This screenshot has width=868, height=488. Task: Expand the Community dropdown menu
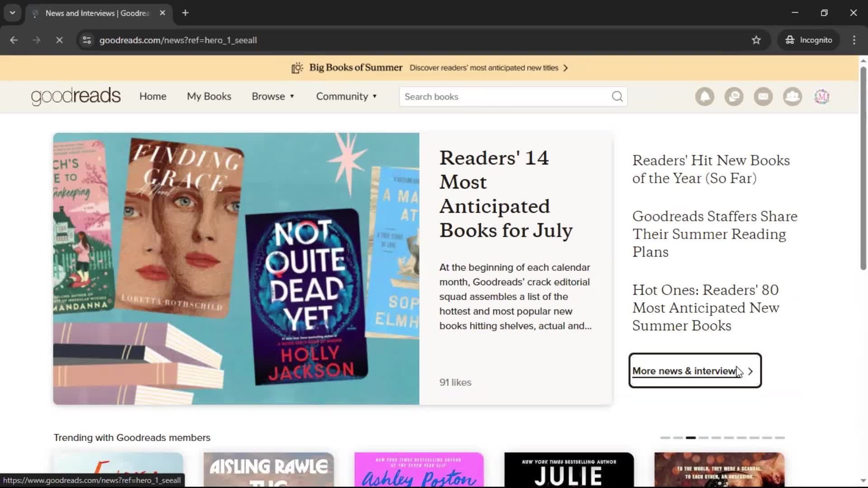click(346, 97)
